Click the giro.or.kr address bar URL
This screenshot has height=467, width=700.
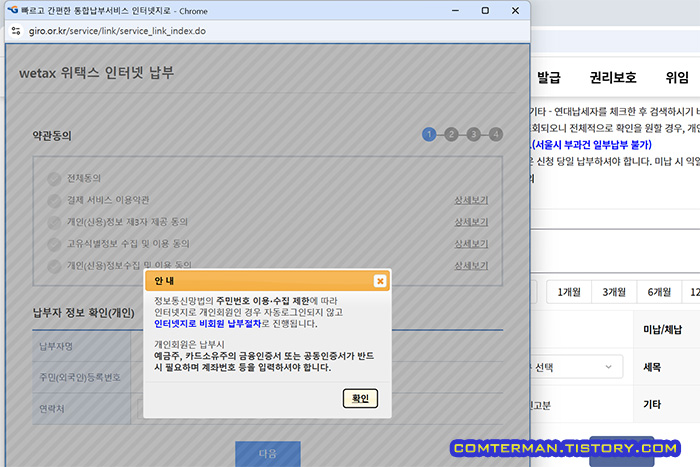[x=117, y=31]
